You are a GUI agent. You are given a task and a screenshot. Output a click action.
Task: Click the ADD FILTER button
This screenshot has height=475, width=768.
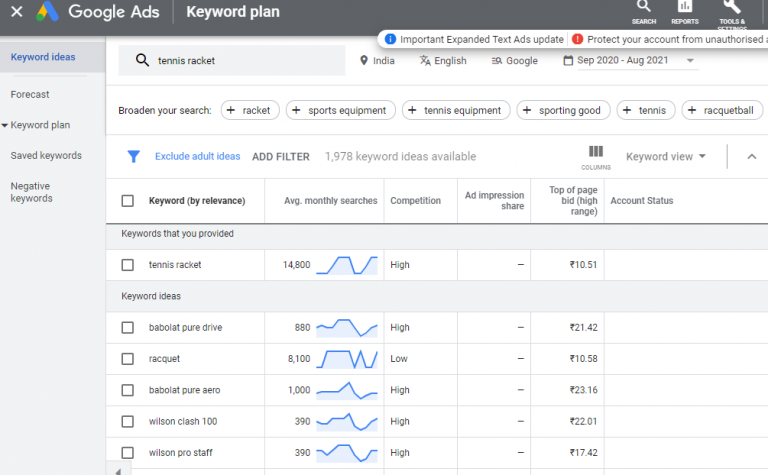coord(281,157)
